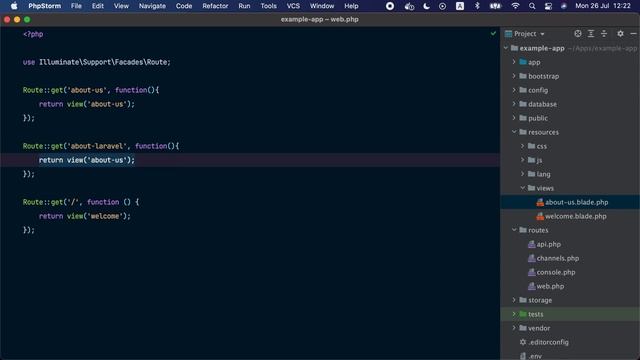Collapse the example-app root folder
The width and height of the screenshot is (640, 360).
pos(506,48)
